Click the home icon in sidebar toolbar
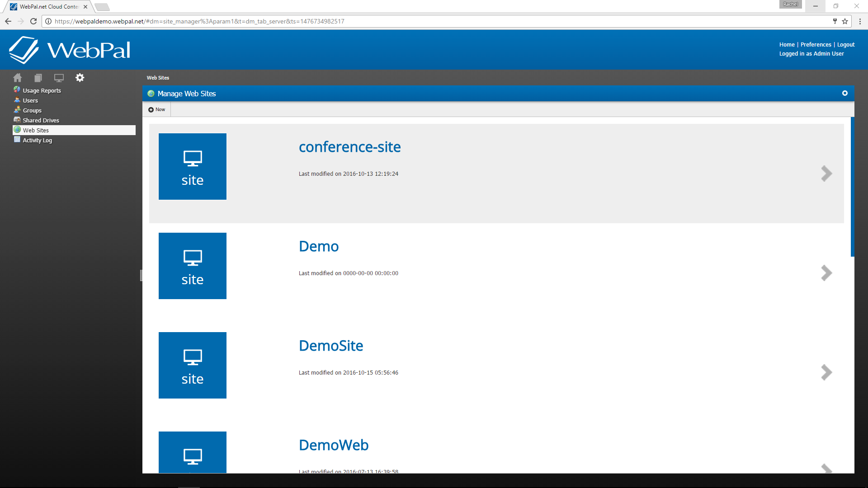This screenshot has height=488, width=868. coord(17,78)
